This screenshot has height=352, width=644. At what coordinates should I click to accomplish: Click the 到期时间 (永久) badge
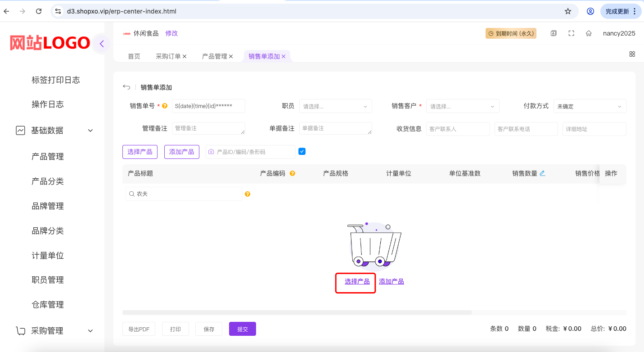(x=511, y=33)
